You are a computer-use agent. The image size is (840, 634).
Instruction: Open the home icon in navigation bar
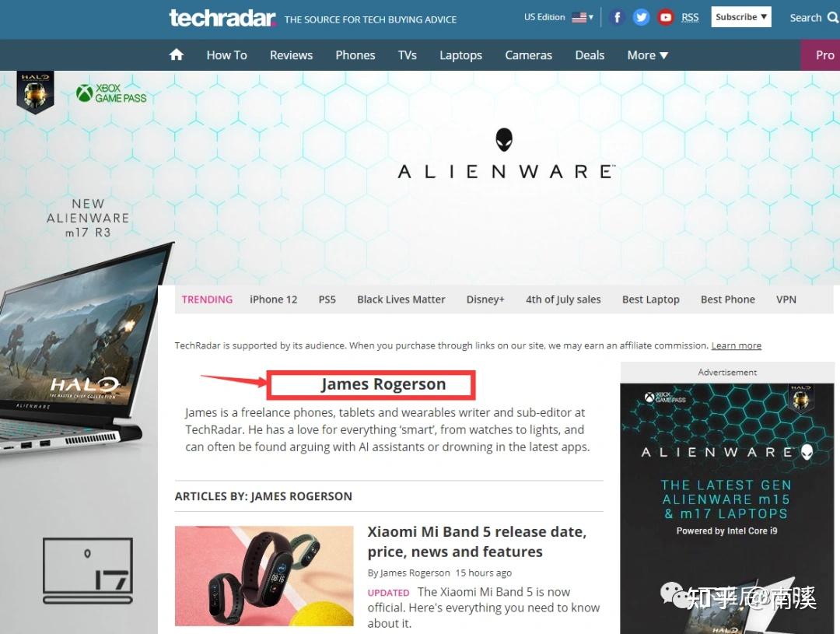coord(177,54)
